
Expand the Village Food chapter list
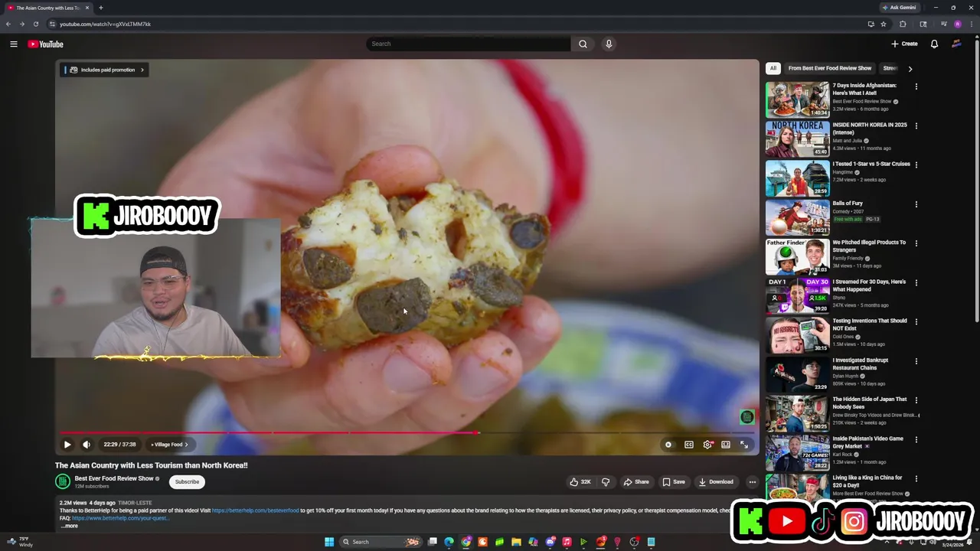(x=169, y=445)
